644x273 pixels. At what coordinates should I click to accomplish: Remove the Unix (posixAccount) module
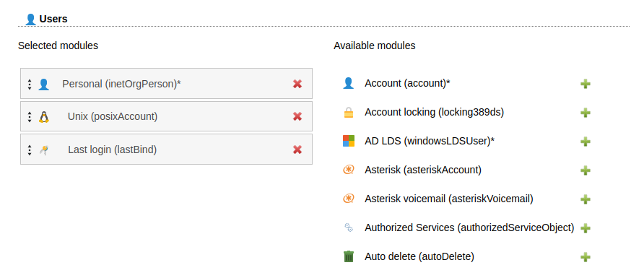(297, 116)
